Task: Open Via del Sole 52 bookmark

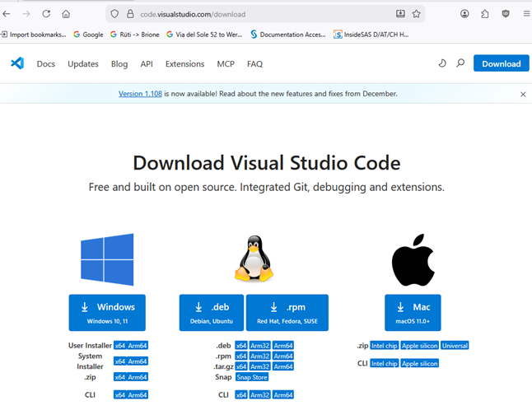Action: click(204, 35)
